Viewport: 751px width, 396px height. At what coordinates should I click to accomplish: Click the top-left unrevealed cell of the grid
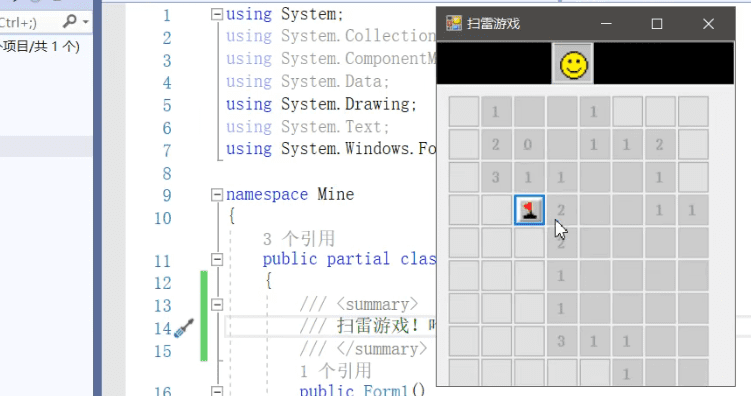point(464,112)
